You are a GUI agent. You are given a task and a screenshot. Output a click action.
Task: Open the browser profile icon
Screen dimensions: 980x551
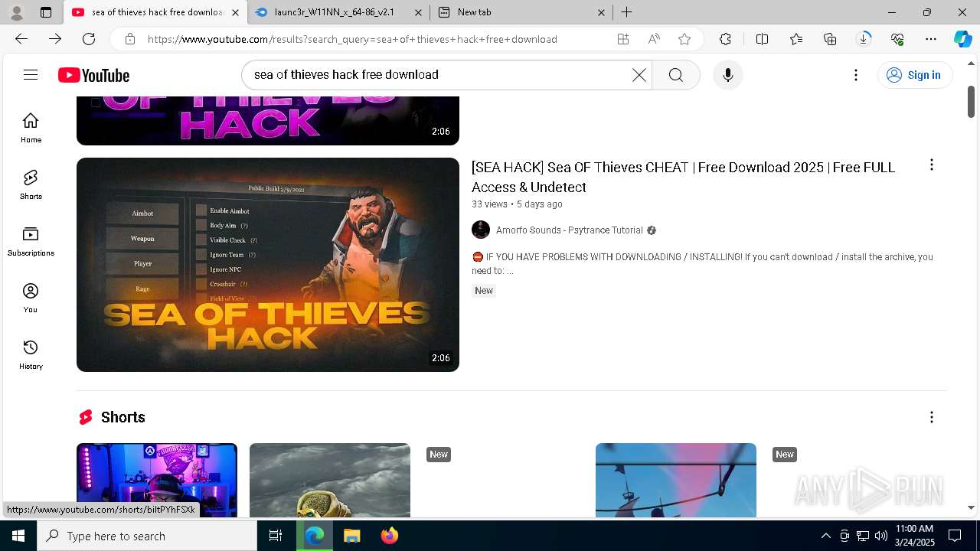17,12
